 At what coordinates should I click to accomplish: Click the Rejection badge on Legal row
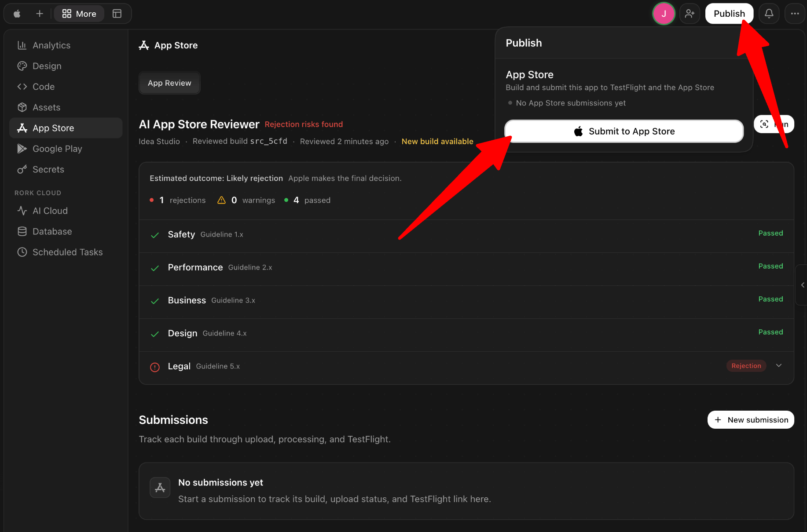click(x=746, y=366)
